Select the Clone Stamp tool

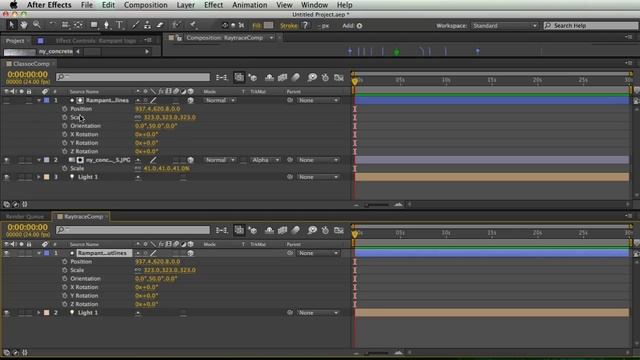click(x=147, y=25)
